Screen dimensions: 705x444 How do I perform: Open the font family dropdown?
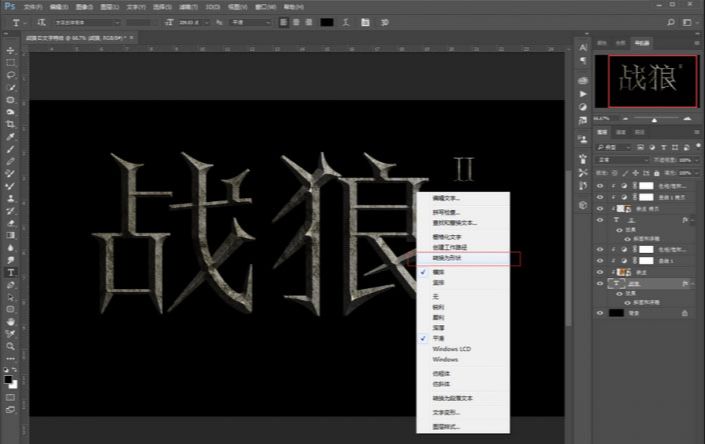coord(86,22)
